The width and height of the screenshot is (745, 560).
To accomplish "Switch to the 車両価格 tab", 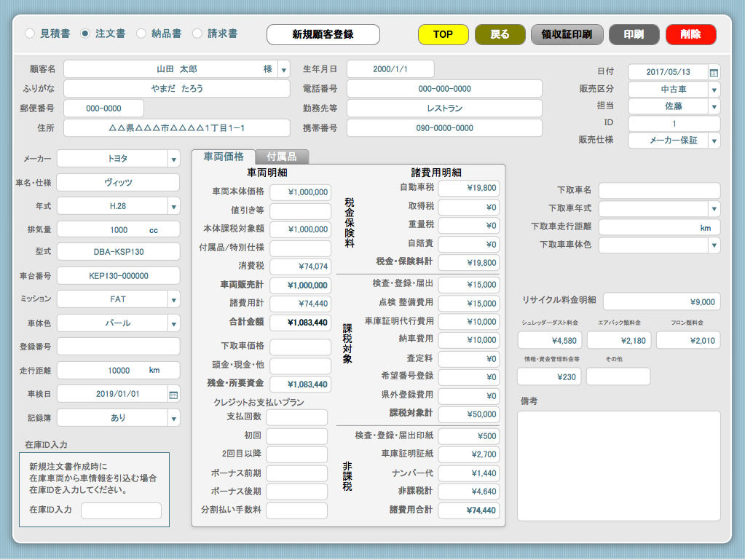I will 224,157.
